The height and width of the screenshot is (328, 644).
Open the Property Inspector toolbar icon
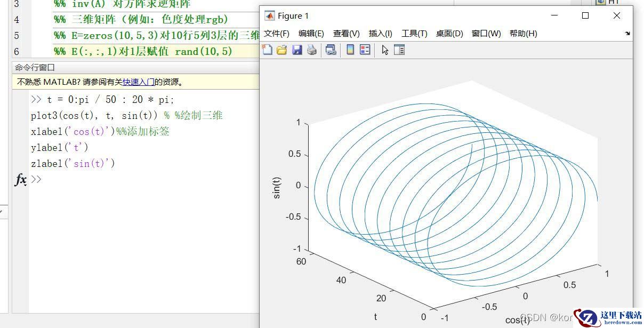[x=399, y=50]
